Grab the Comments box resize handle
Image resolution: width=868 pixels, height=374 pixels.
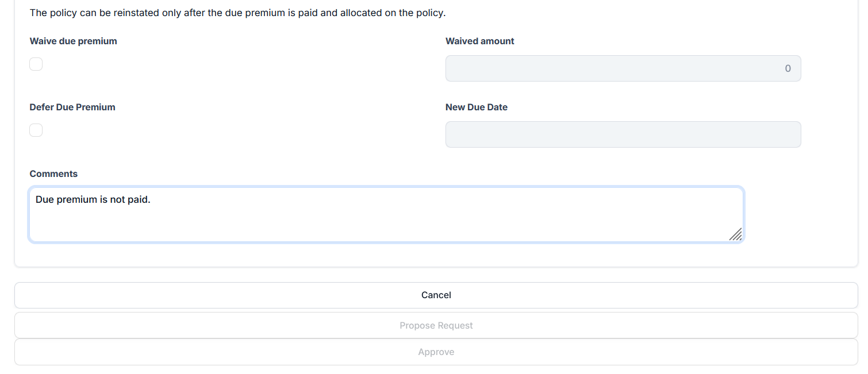coord(735,234)
